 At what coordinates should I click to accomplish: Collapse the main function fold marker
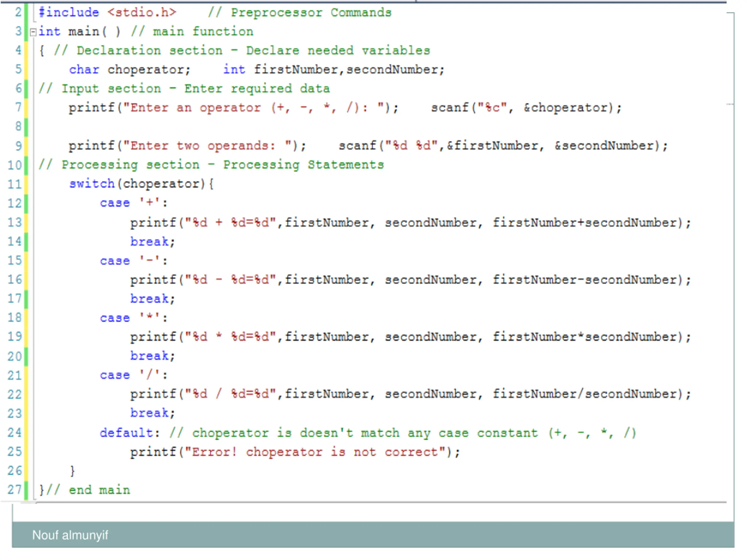(33, 32)
